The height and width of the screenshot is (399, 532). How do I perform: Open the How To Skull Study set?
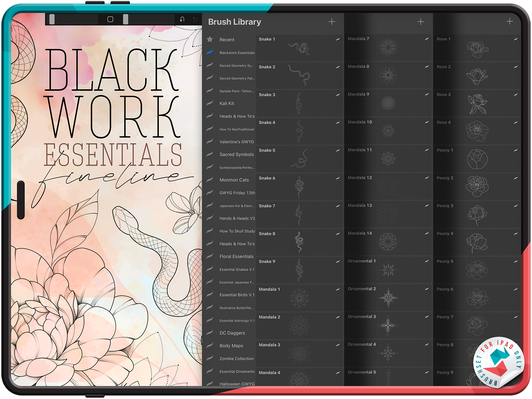coord(231,231)
